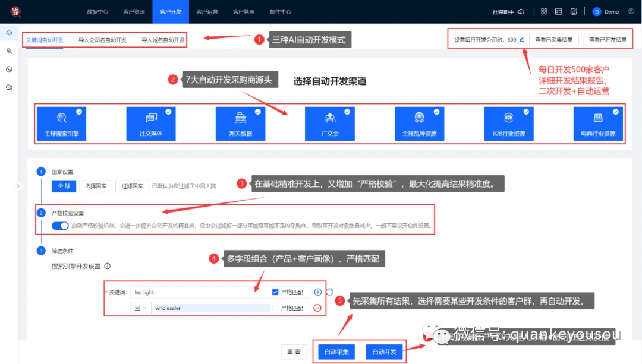The image size is (642, 364).
Task: Select the 广交会 channel card
Action: (x=330, y=124)
